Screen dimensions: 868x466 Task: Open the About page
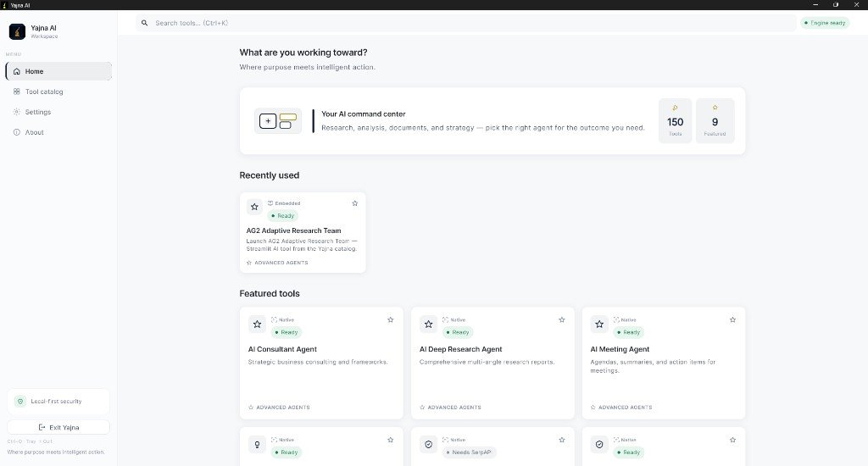point(58,132)
